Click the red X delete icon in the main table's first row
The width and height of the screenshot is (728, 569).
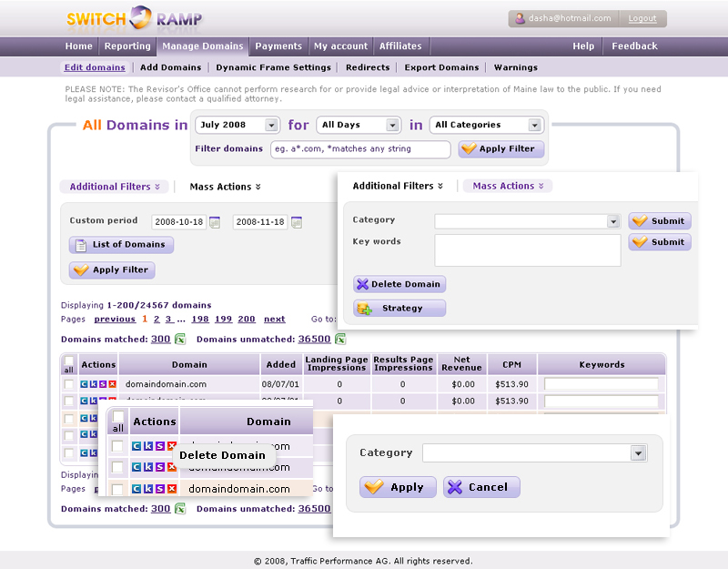click(112, 384)
